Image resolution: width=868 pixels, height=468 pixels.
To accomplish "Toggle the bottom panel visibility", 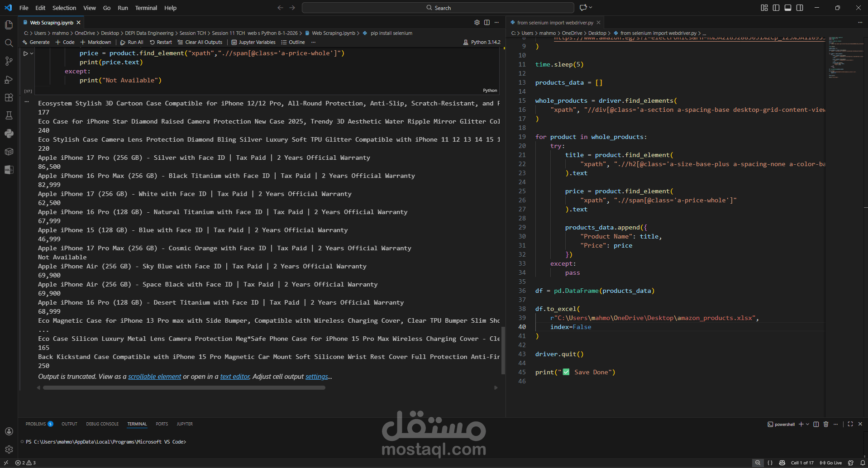I will point(788,8).
